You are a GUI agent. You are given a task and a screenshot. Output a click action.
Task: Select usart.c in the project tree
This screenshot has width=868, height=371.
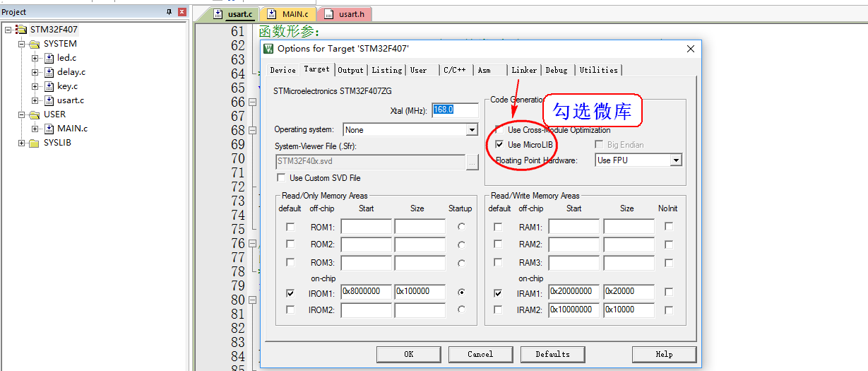[71, 100]
